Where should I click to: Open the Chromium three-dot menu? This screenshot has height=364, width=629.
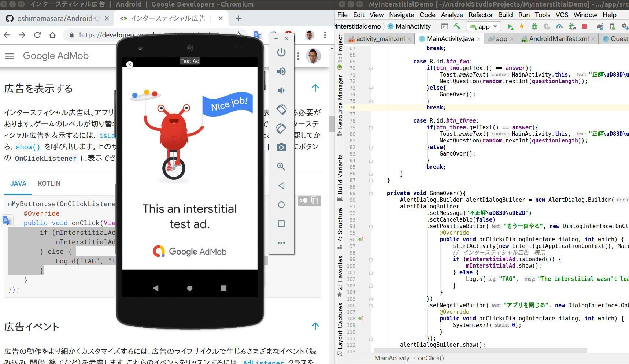(x=325, y=35)
